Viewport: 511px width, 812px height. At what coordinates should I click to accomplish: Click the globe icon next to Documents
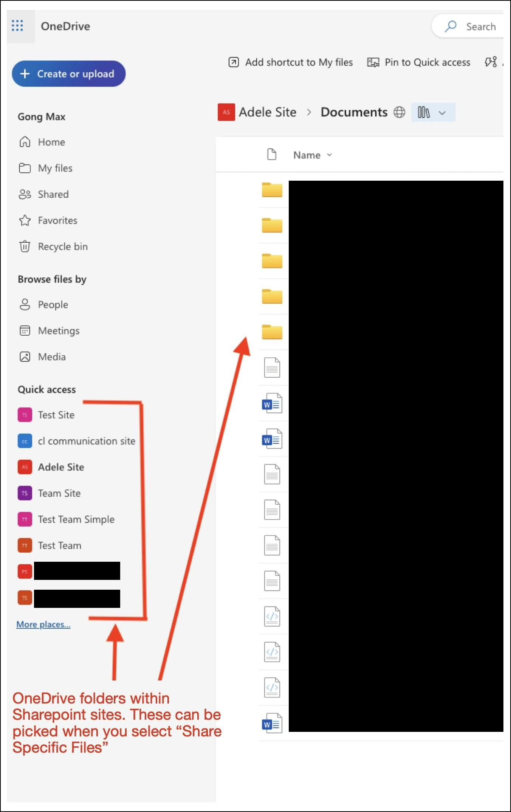click(x=399, y=112)
